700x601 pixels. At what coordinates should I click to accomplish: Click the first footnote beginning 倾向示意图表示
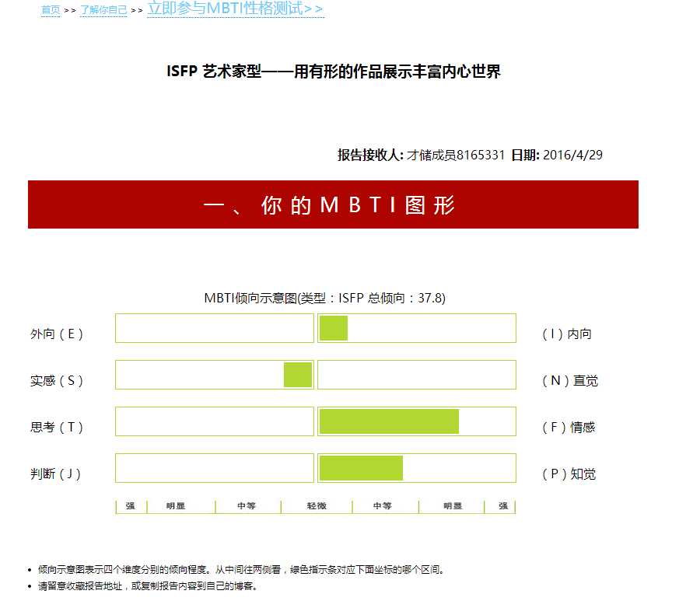pos(241,570)
